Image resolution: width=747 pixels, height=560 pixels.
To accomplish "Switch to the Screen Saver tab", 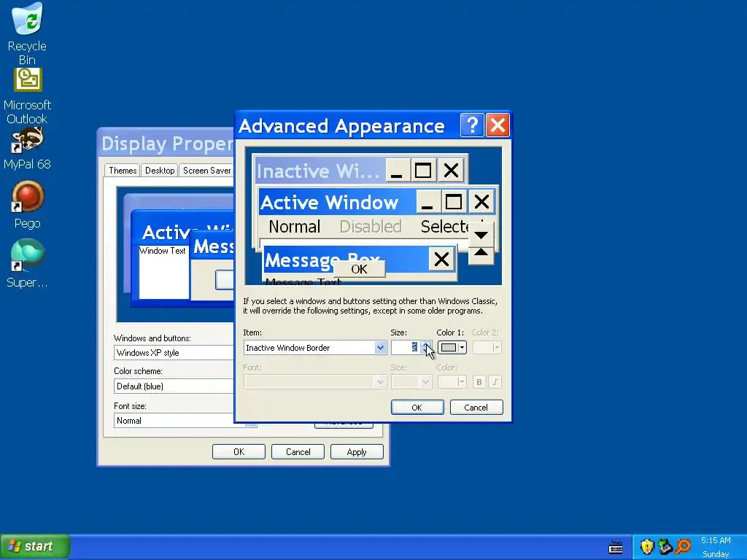I will [206, 171].
